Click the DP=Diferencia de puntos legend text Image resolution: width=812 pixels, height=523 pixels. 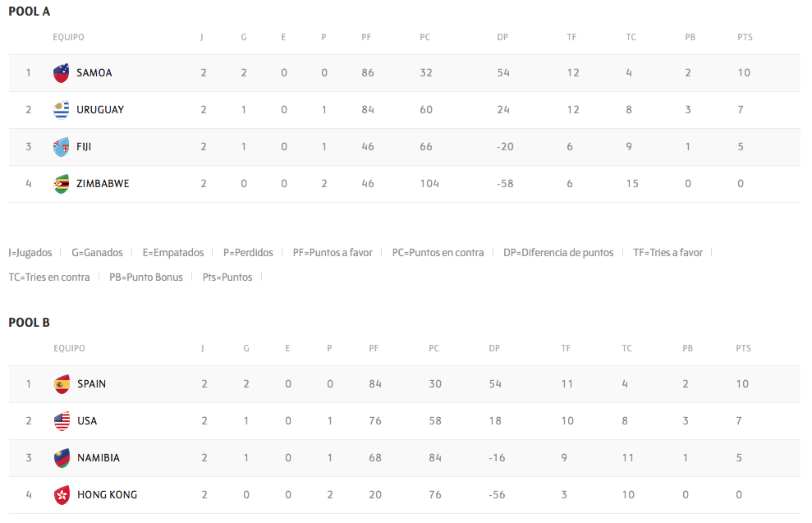558,253
